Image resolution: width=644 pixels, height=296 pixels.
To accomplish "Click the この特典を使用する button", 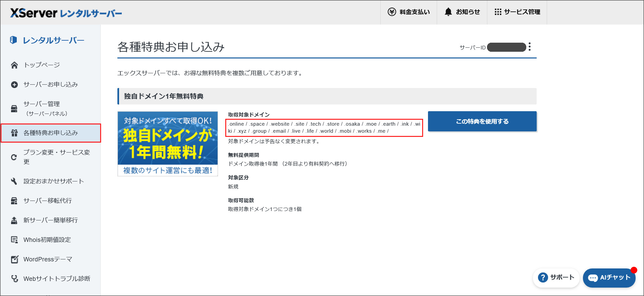I will pyautogui.click(x=482, y=121).
